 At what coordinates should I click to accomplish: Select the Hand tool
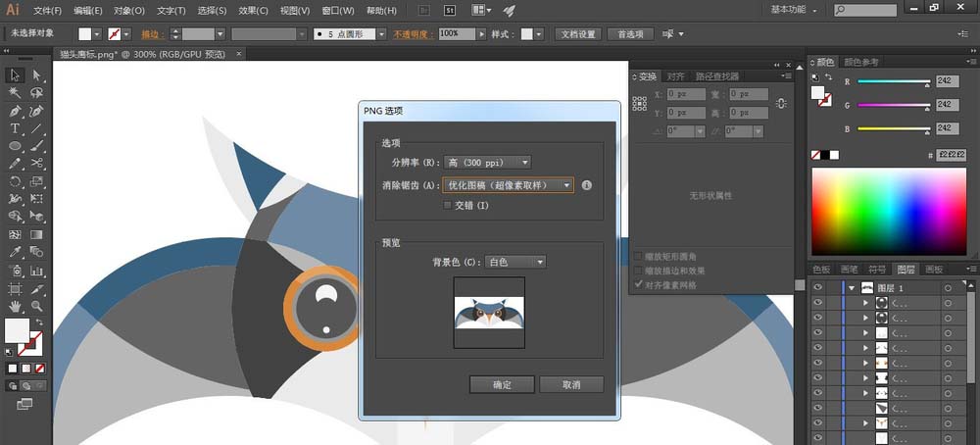[15, 306]
